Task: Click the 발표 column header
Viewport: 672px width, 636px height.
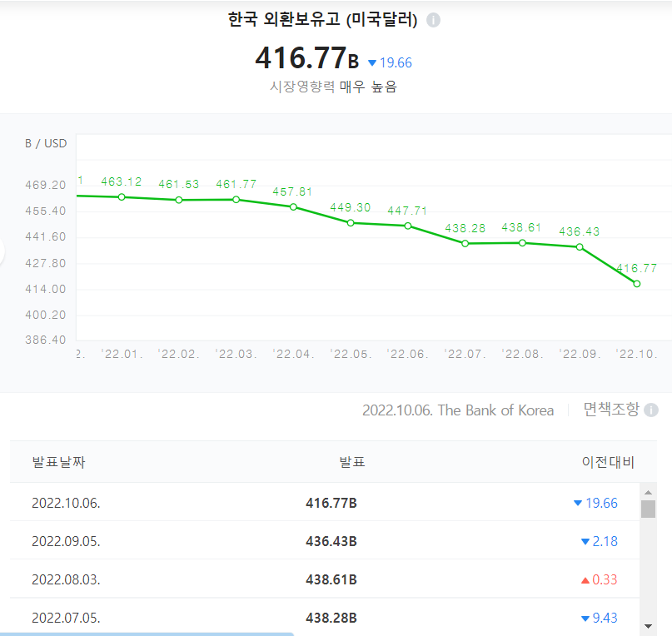Action: (352, 462)
